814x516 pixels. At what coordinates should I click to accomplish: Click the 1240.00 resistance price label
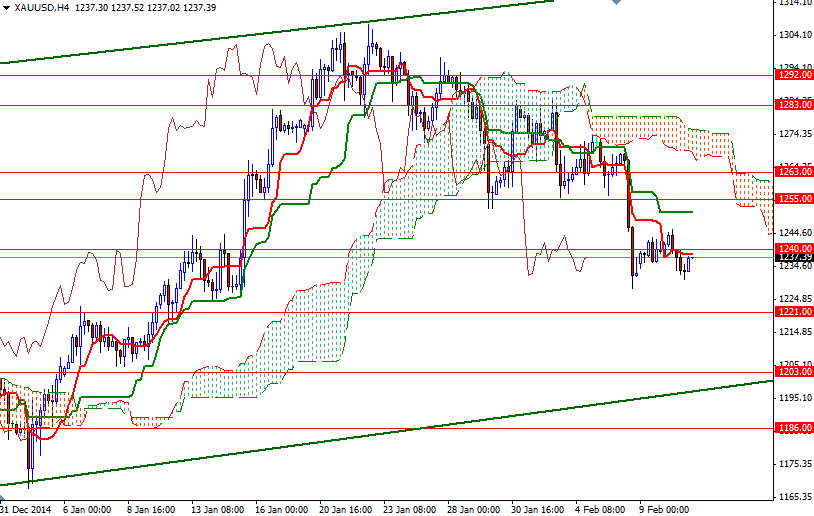tap(793, 248)
